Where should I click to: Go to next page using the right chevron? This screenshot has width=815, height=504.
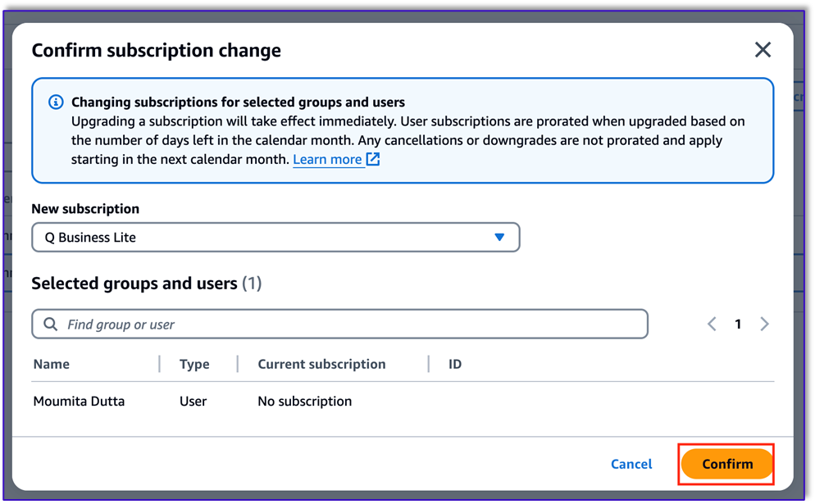coord(764,324)
